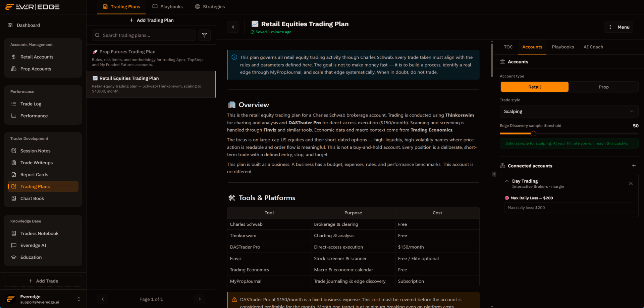Go to previous page of trading plans
The height and width of the screenshot is (308, 644).
click(103, 299)
